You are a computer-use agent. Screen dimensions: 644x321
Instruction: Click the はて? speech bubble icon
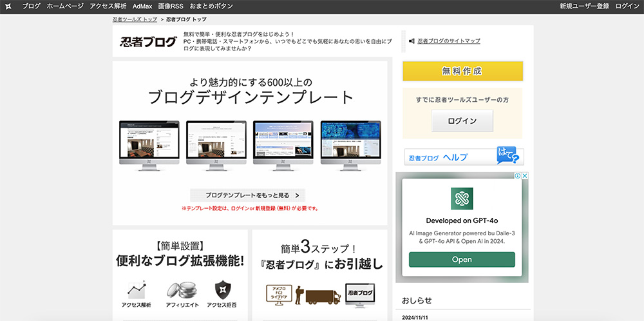[x=507, y=155]
